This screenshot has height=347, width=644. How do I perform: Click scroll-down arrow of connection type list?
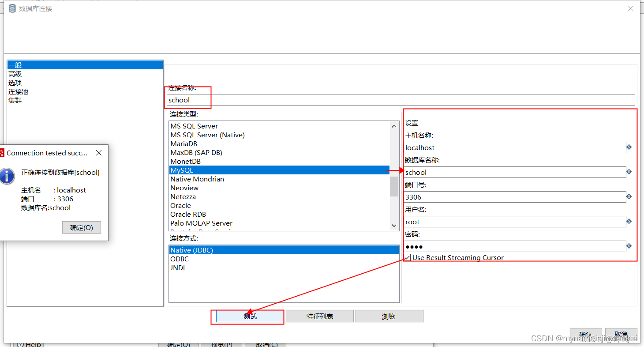pos(394,226)
